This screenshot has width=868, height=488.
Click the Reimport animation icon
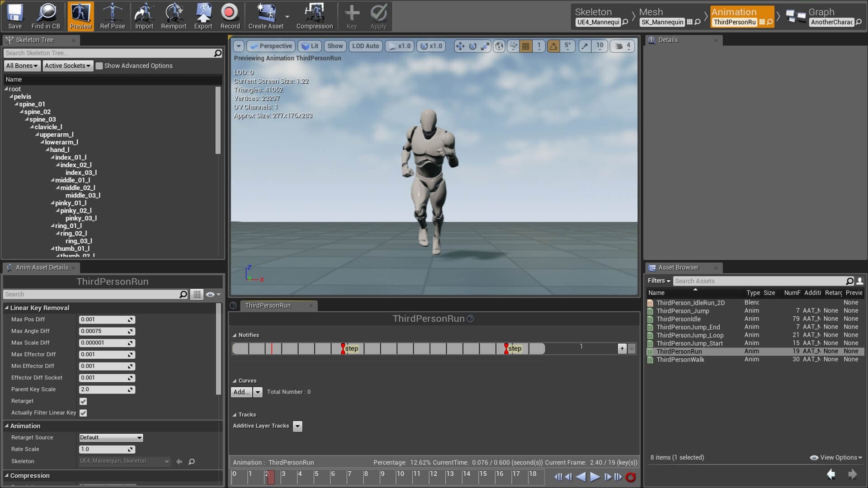click(x=174, y=16)
